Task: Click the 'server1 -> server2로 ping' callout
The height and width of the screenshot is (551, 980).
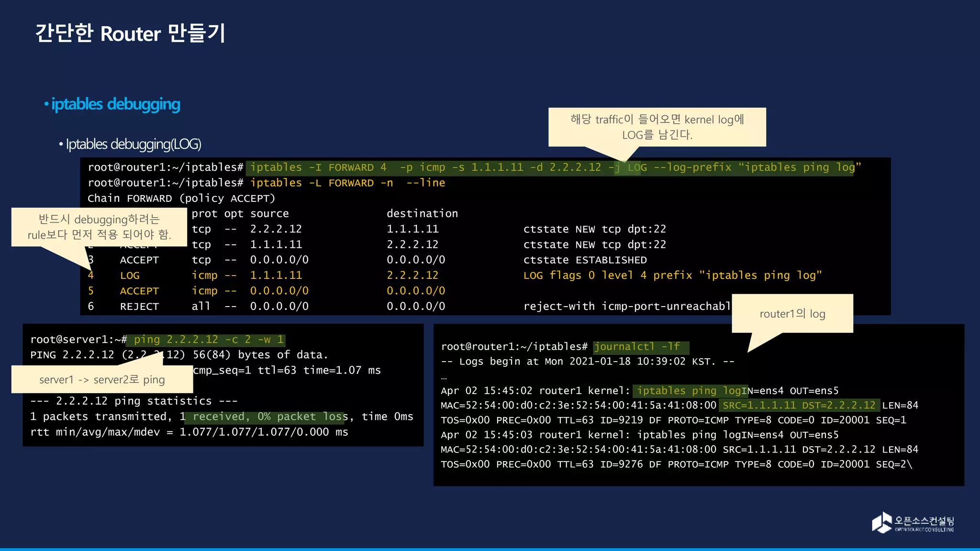Action: (x=102, y=380)
